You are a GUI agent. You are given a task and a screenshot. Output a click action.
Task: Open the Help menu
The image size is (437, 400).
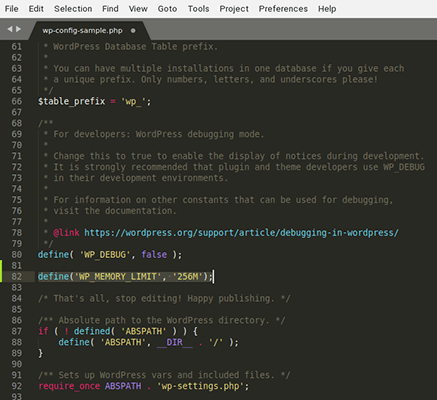pyautogui.click(x=327, y=9)
